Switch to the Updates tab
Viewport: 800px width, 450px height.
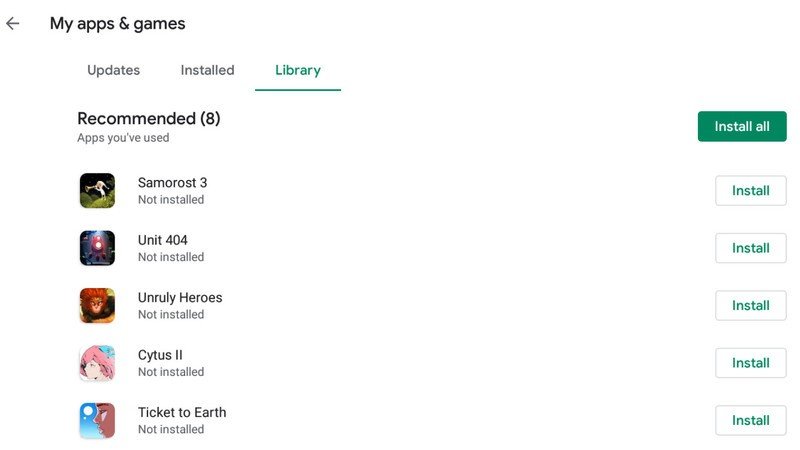[x=113, y=70]
